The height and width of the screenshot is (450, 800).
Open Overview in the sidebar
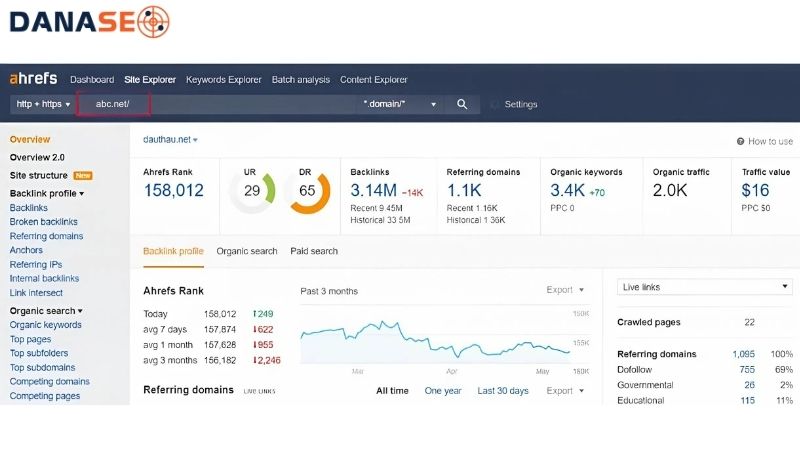click(x=30, y=139)
